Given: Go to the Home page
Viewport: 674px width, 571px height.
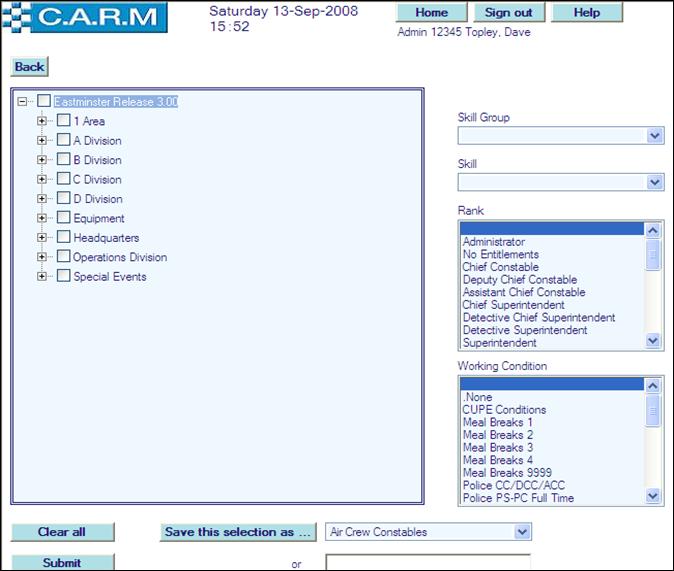Looking at the screenshot, I should click(431, 13).
